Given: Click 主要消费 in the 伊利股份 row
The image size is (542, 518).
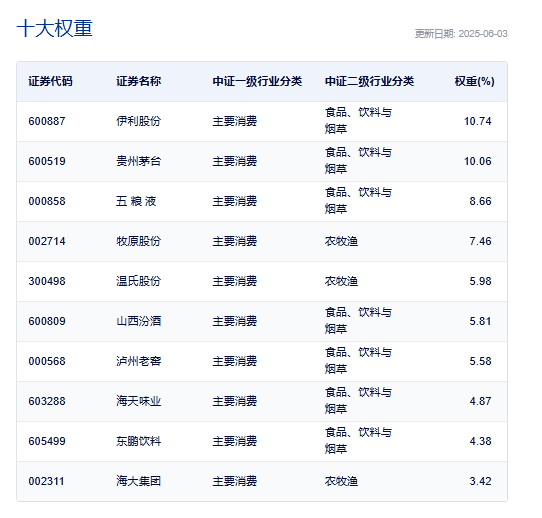Looking at the screenshot, I should pyautogui.click(x=235, y=121).
